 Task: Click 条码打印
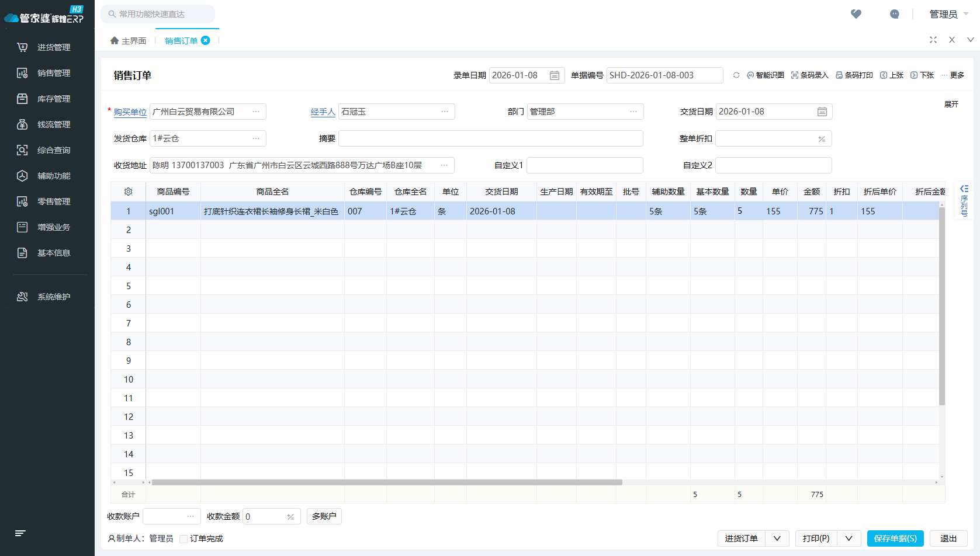click(x=854, y=75)
